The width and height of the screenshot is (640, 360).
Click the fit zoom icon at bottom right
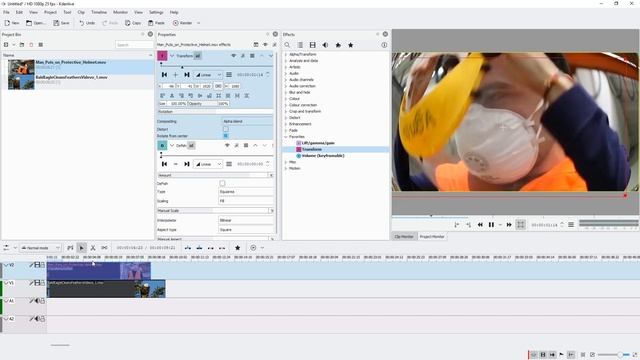[635, 355]
